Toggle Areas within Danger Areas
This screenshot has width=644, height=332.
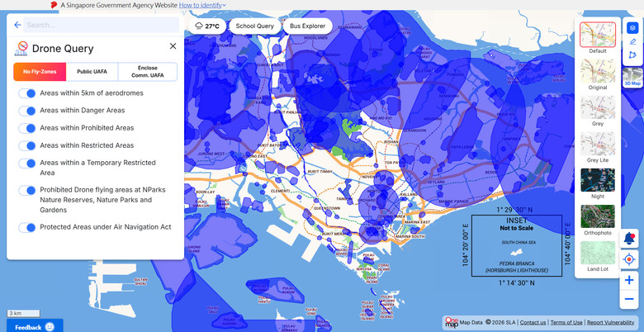click(x=27, y=111)
